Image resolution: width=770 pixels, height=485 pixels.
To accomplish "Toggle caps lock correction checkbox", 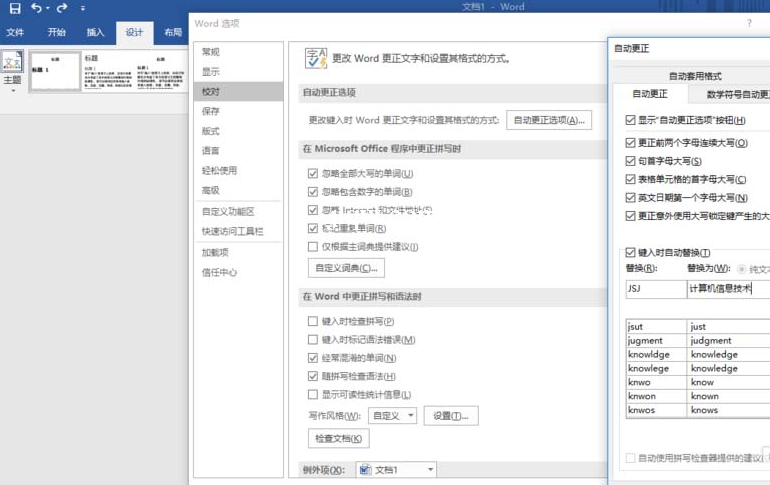I will 631,216.
